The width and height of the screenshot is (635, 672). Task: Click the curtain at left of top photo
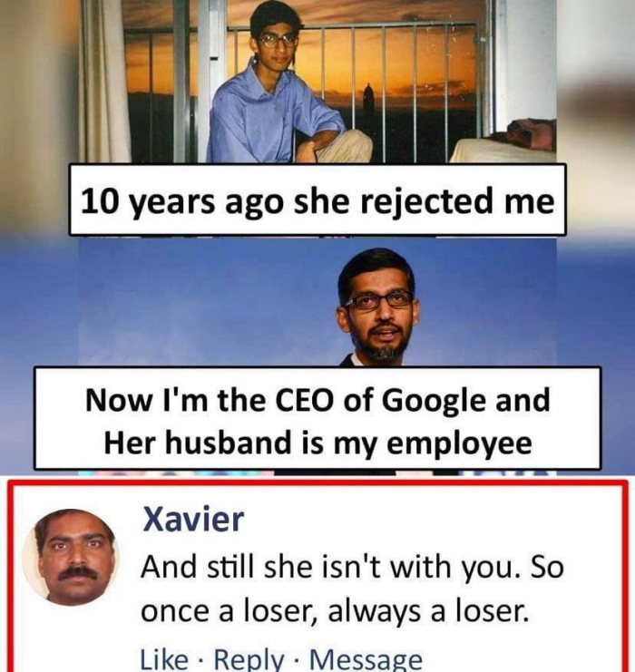click(x=105, y=82)
